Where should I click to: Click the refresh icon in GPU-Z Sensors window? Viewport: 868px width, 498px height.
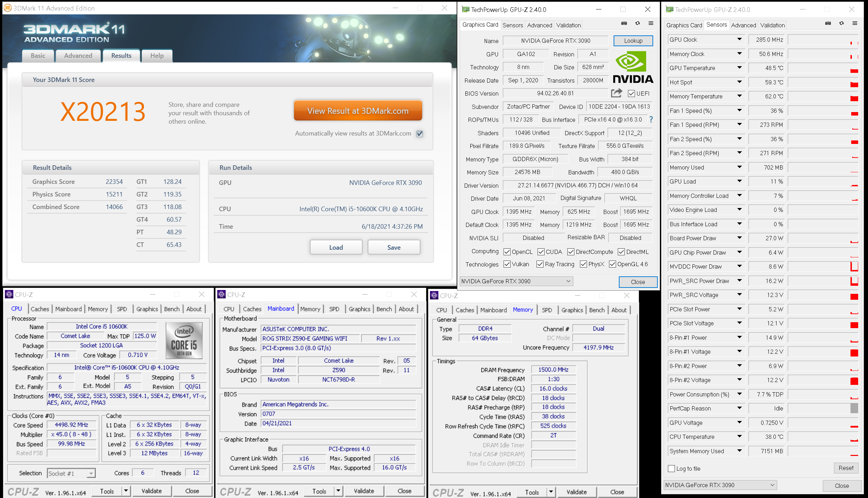pyautogui.click(x=841, y=23)
